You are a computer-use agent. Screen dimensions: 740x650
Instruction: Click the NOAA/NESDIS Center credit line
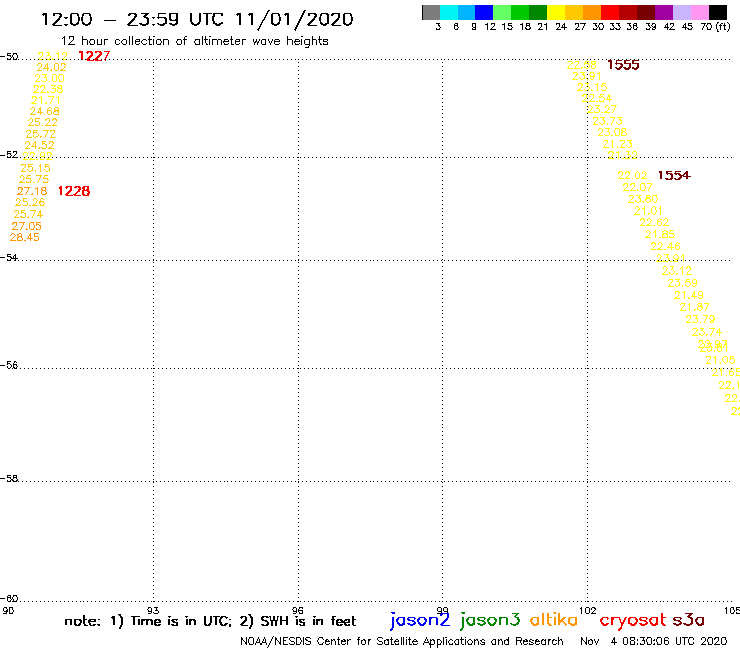pos(402,642)
